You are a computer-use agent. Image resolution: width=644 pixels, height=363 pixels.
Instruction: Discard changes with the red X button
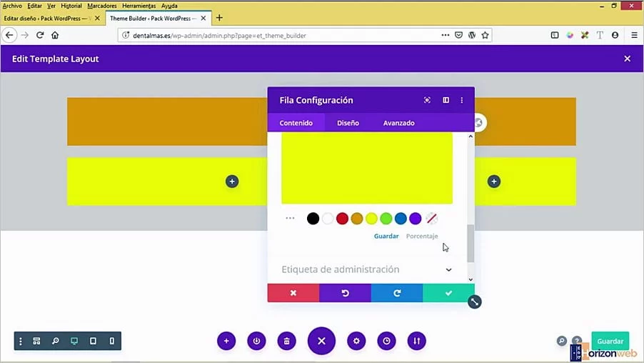click(293, 293)
